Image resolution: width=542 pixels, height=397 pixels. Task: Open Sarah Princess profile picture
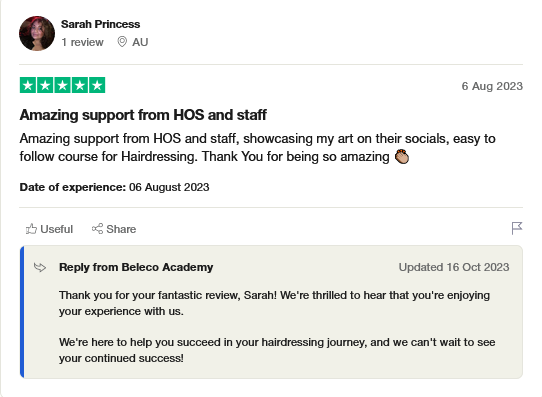(x=37, y=34)
